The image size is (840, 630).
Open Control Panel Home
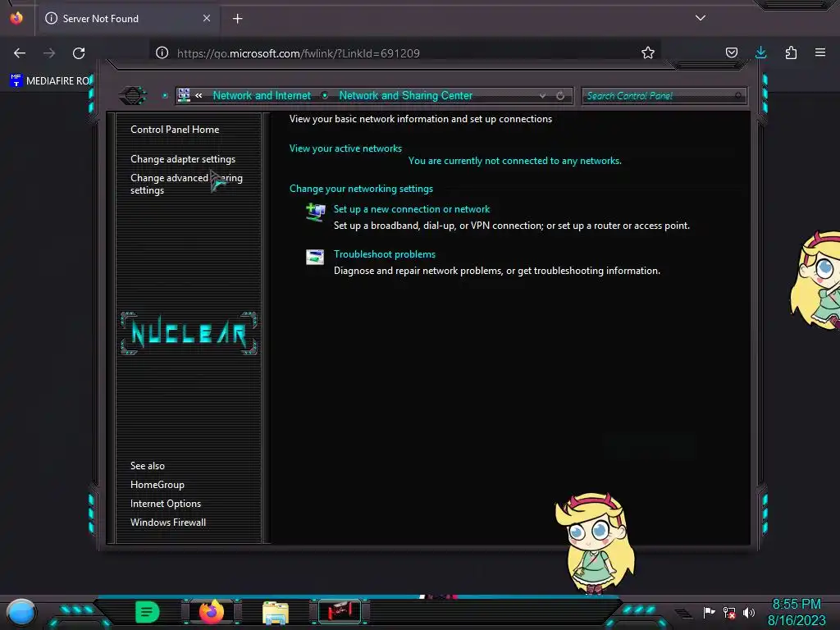click(175, 129)
